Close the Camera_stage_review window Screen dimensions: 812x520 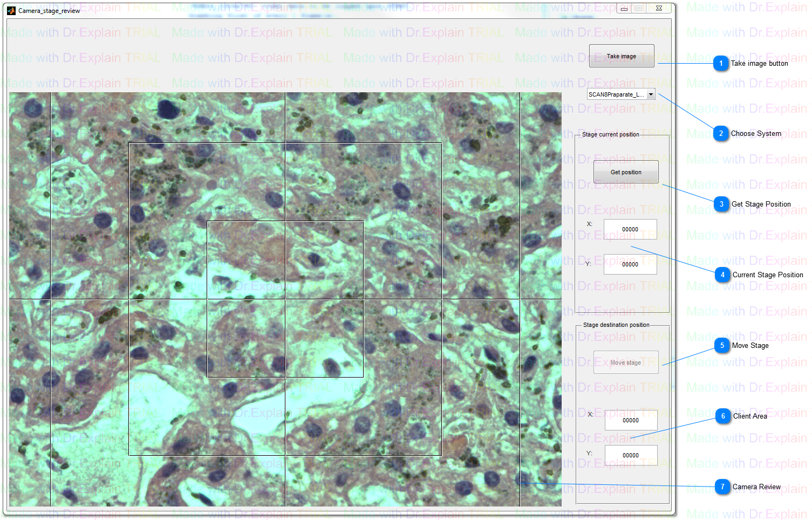pos(659,8)
